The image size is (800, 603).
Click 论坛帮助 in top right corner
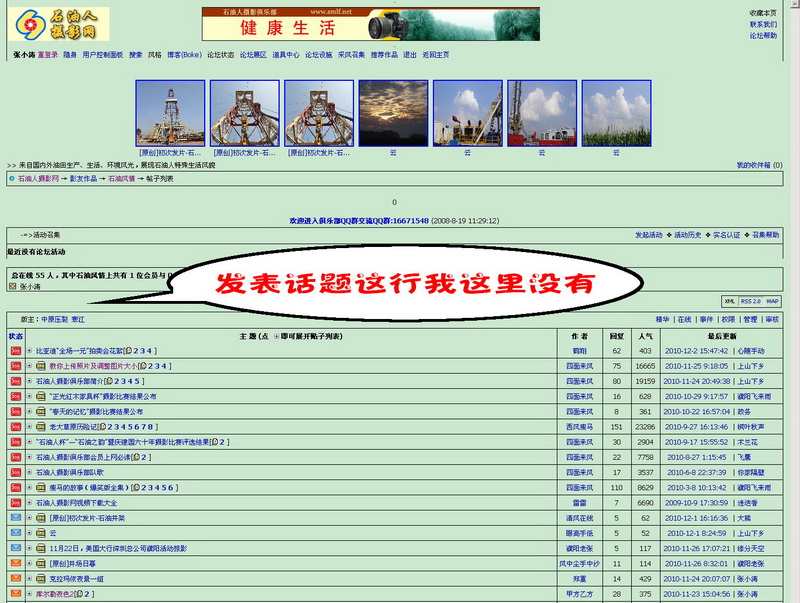tap(763, 35)
